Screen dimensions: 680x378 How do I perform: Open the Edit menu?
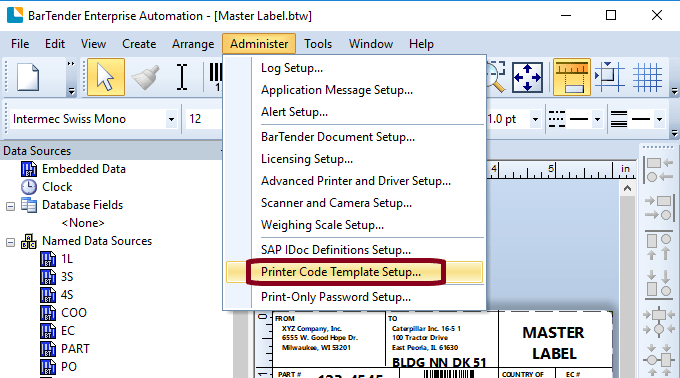[55, 44]
